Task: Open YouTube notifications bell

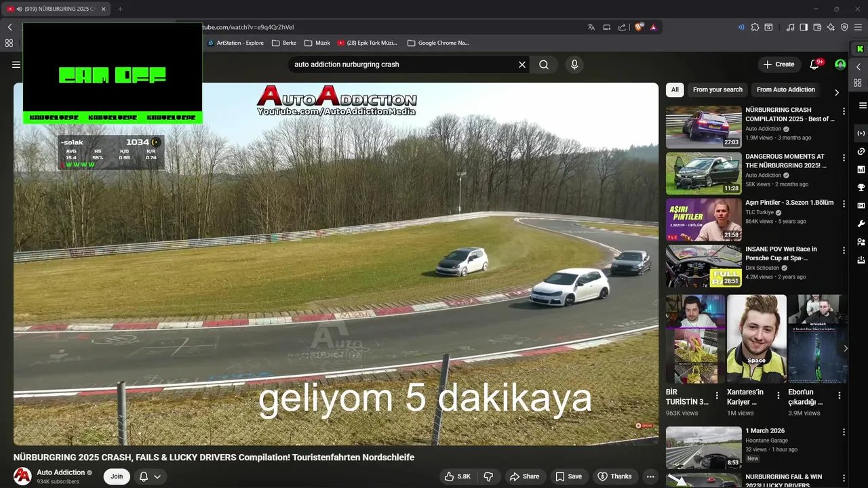Action: (x=815, y=64)
